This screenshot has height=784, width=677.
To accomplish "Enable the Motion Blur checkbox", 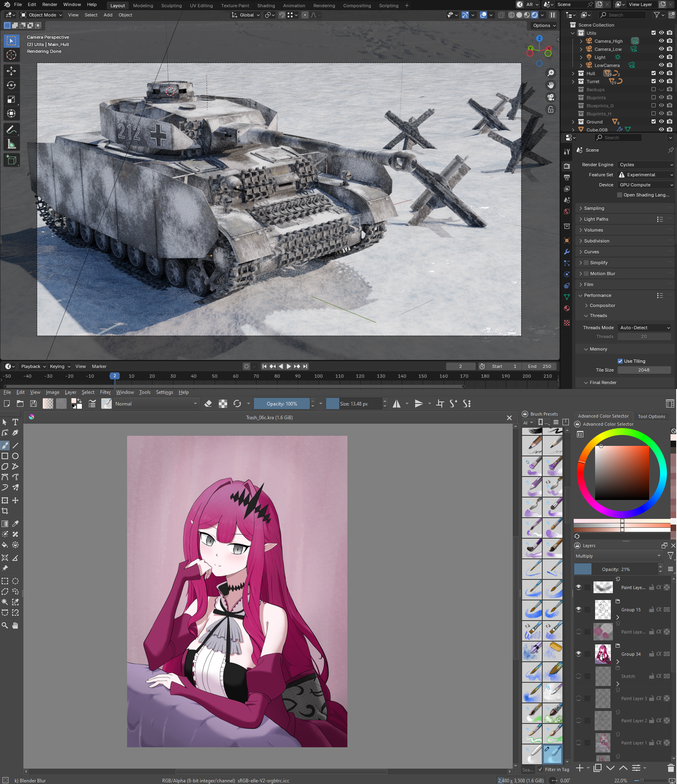I will point(586,274).
